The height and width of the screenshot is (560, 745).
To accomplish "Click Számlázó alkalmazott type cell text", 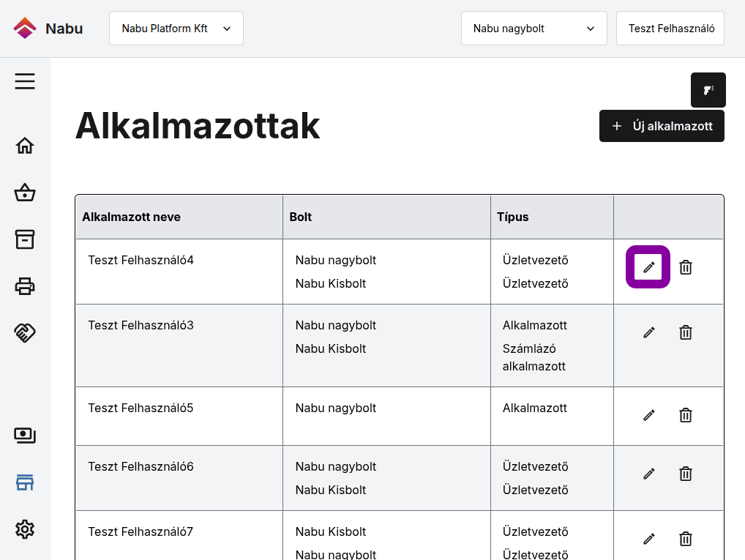I will pyautogui.click(x=534, y=357).
